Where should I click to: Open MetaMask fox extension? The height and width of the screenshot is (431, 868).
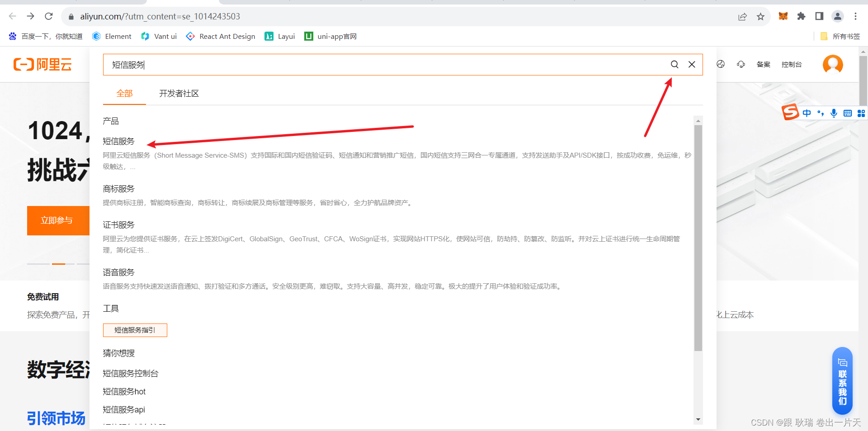[x=783, y=16]
